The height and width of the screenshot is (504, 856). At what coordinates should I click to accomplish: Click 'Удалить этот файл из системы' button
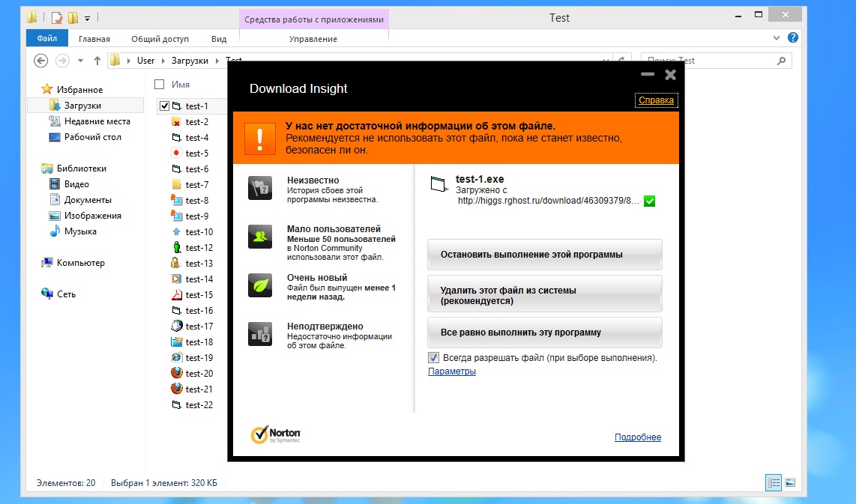pyautogui.click(x=544, y=295)
